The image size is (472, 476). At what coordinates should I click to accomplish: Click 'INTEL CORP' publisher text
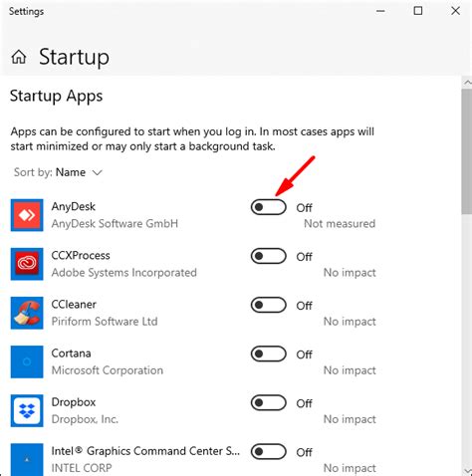82,468
